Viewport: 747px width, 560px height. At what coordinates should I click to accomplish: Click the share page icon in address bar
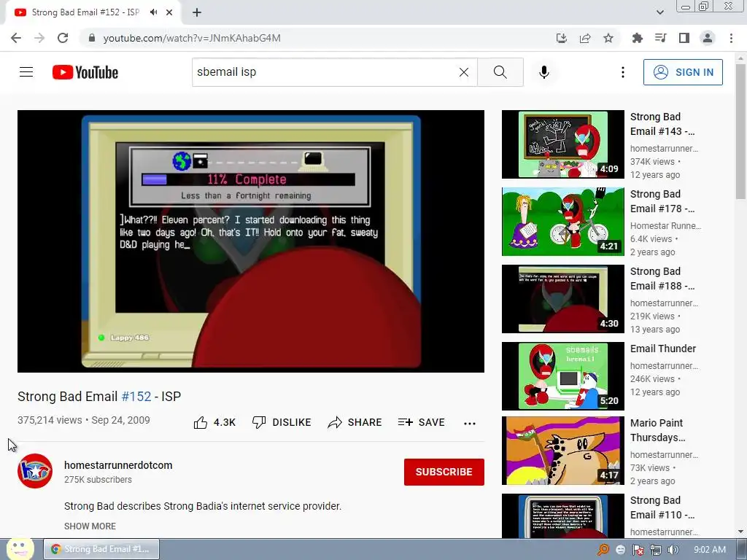pyautogui.click(x=585, y=38)
